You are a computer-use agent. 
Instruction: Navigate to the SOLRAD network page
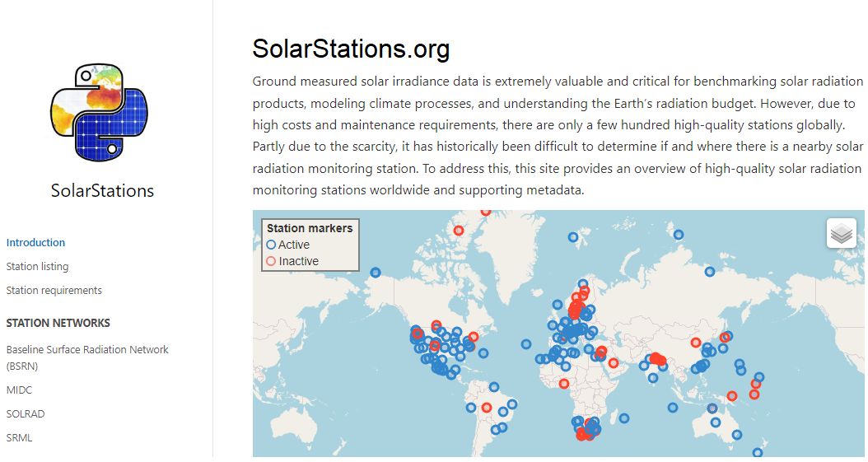point(25,413)
